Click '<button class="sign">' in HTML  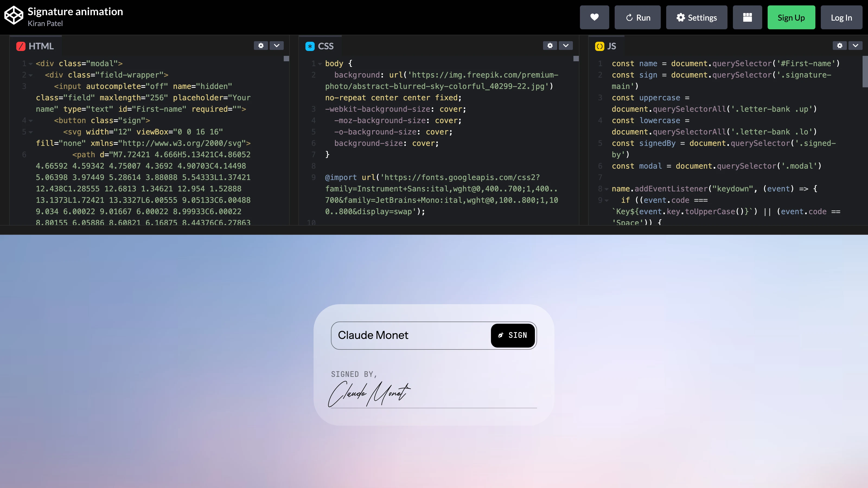(x=102, y=121)
